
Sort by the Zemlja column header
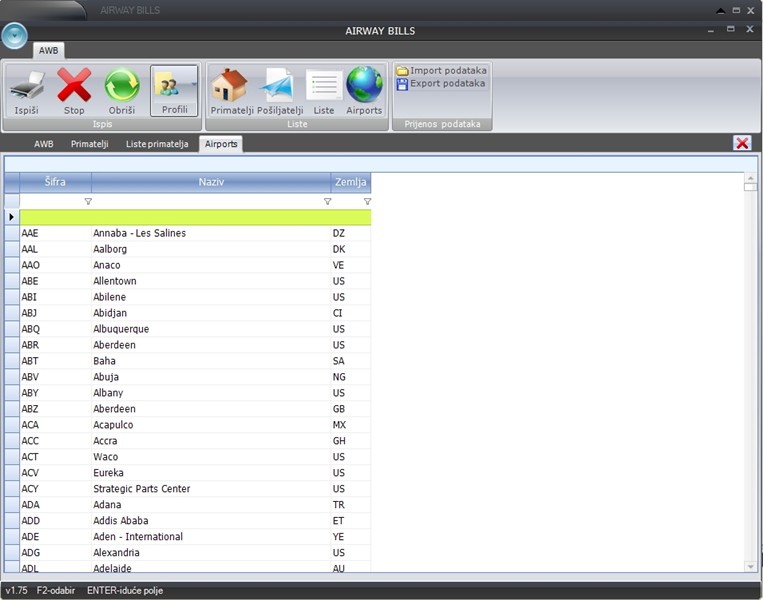point(351,182)
